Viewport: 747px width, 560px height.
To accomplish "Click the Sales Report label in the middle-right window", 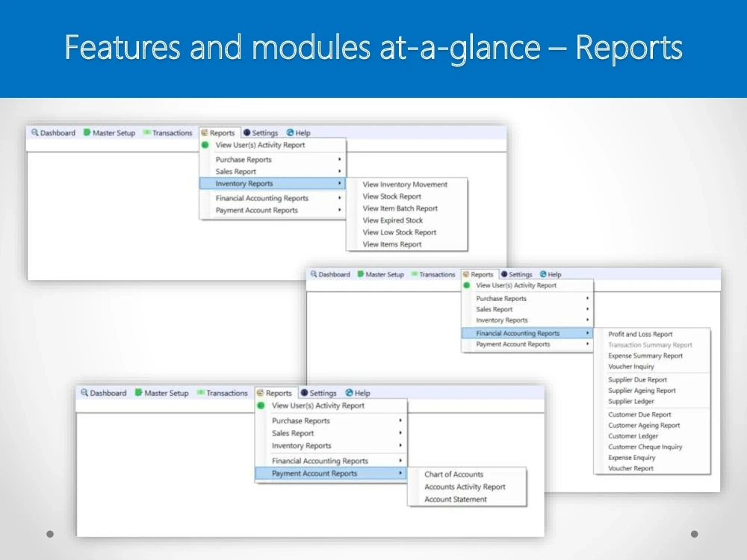I will tap(494, 309).
